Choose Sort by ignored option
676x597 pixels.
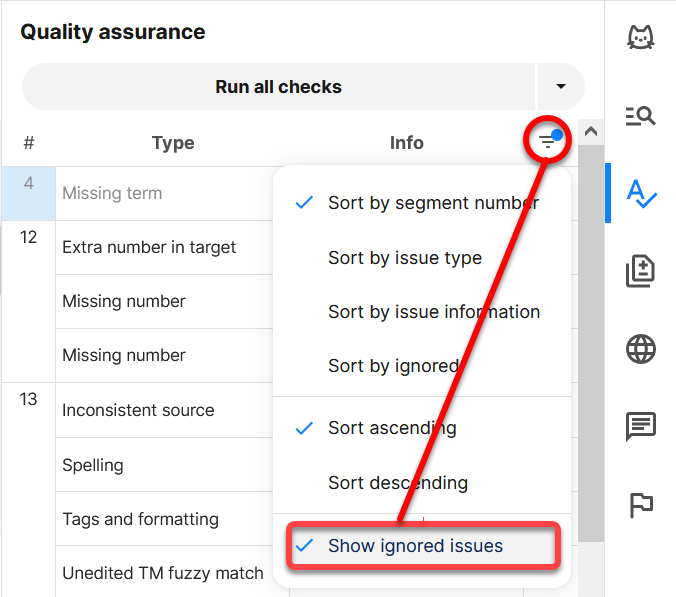(x=393, y=366)
